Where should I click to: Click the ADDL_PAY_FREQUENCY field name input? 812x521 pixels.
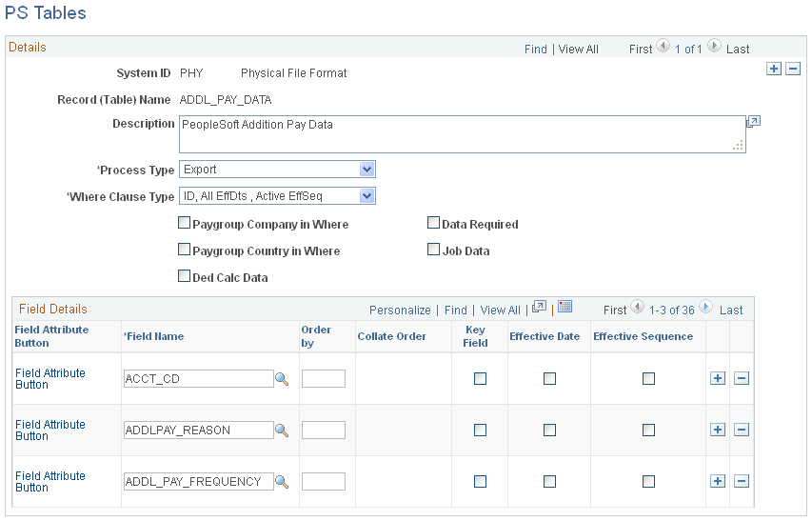click(198, 481)
